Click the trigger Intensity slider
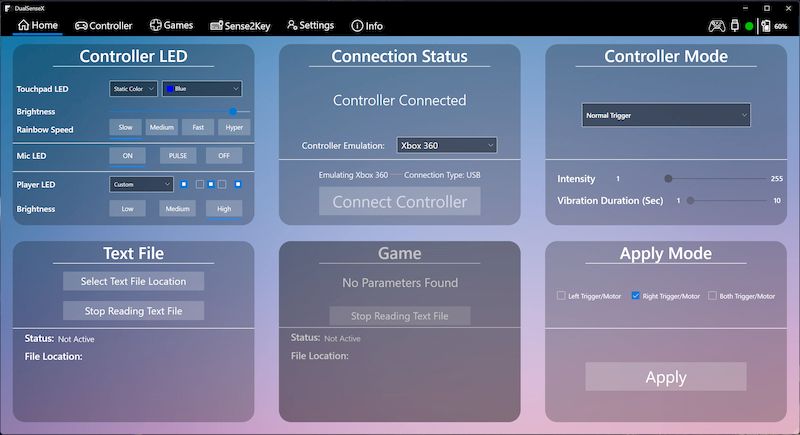The width and height of the screenshot is (800, 435). tap(716, 178)
